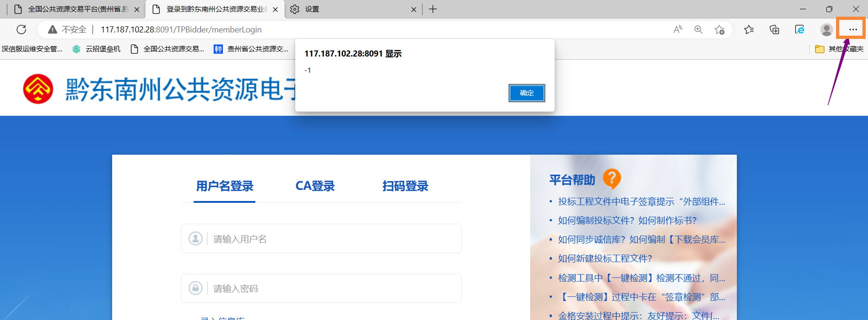Click the user icon in username field
Screen dimensions: 868x320
click(x=196, y=238)
